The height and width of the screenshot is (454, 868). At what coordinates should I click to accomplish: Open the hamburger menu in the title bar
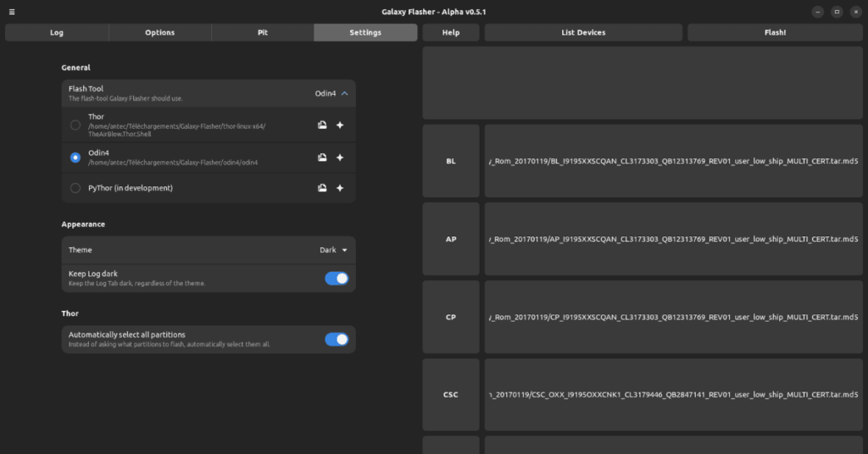click(x=12, y=12)
